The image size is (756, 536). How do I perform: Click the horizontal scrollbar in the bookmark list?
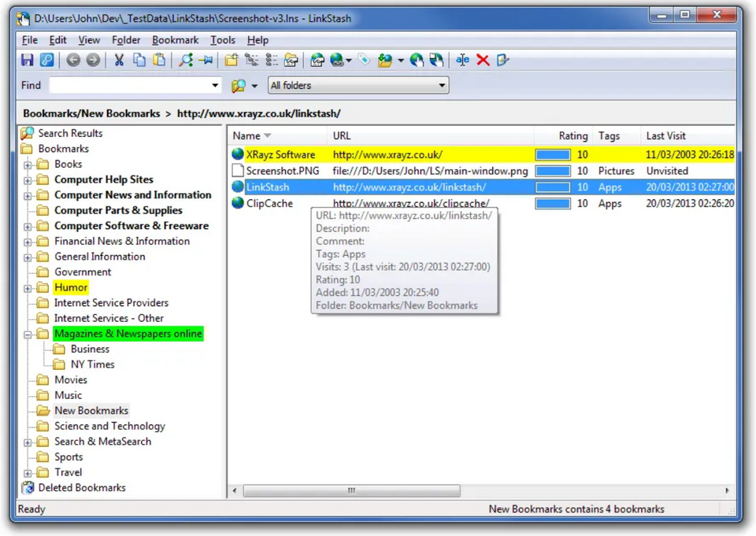tap(350, 490)
